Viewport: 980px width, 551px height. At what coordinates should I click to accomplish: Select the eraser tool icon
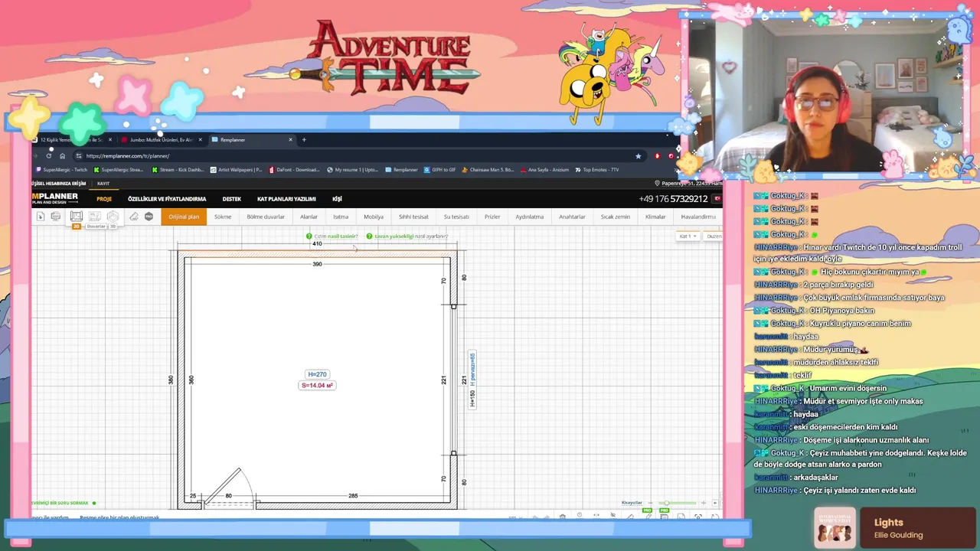[134, 217]
